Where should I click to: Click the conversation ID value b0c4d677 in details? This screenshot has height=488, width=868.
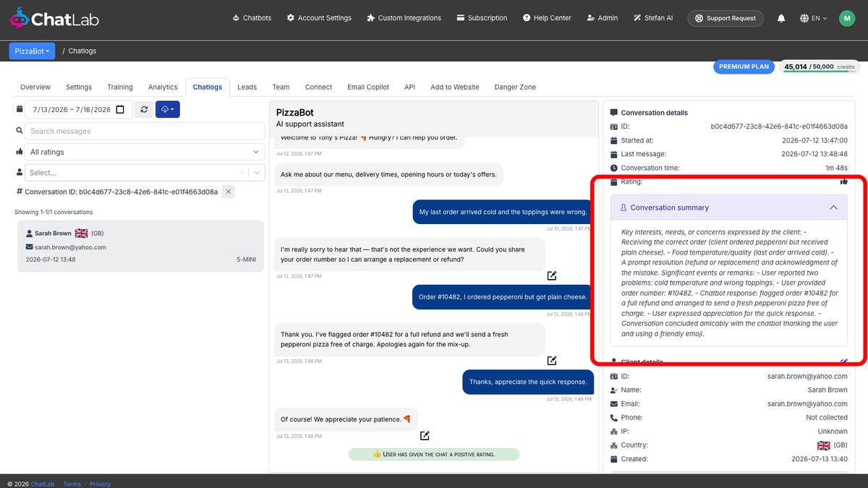[x=779, y=127]
